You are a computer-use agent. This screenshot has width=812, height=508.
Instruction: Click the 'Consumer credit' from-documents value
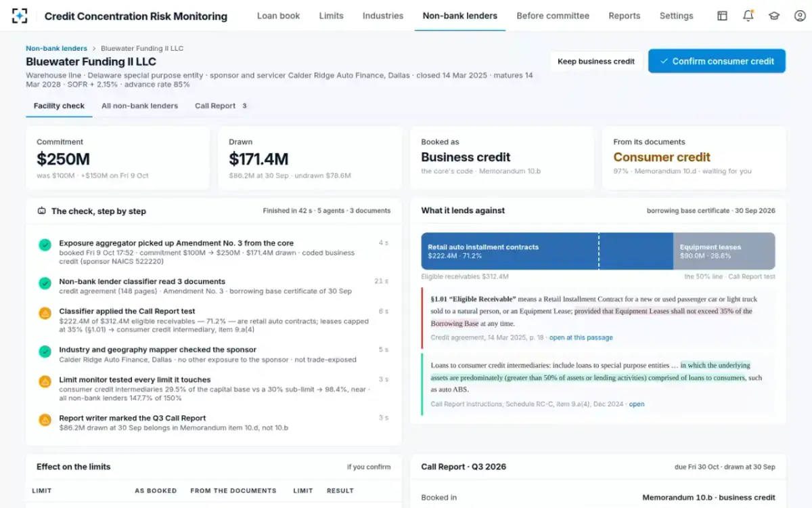[662, 157]
